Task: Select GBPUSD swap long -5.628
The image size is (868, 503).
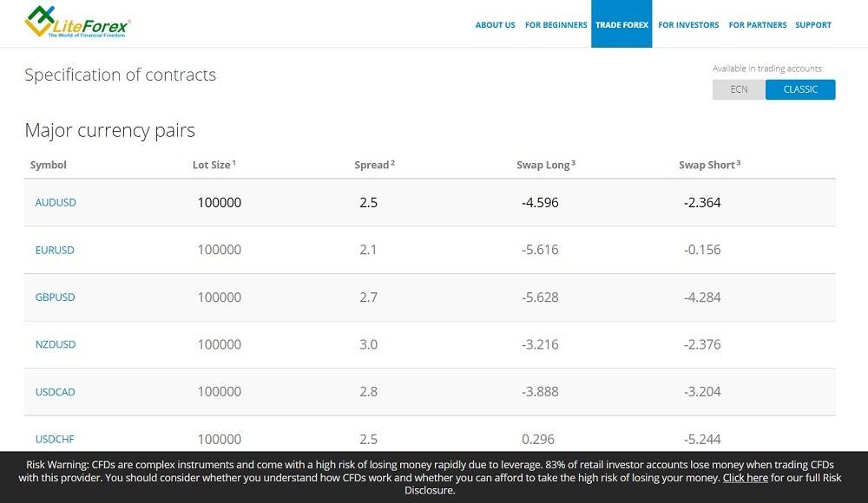Action: pyautogui.click(x=540, y=297)
